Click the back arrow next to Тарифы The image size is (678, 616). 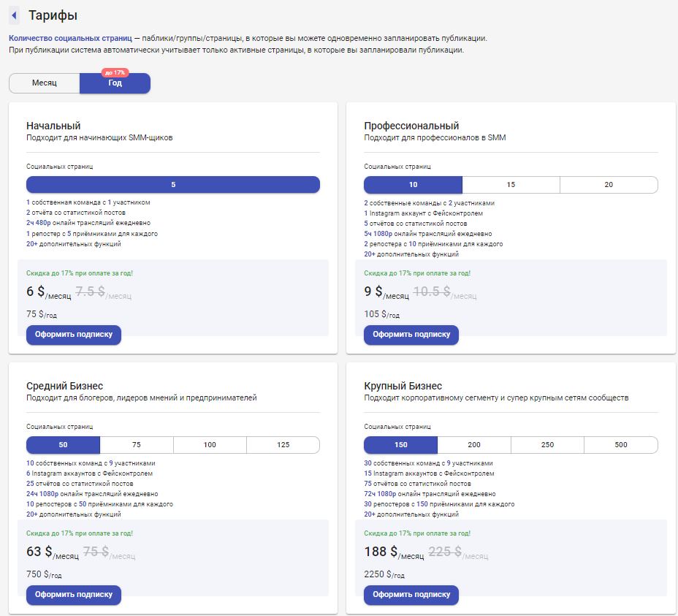pos(15,15)
